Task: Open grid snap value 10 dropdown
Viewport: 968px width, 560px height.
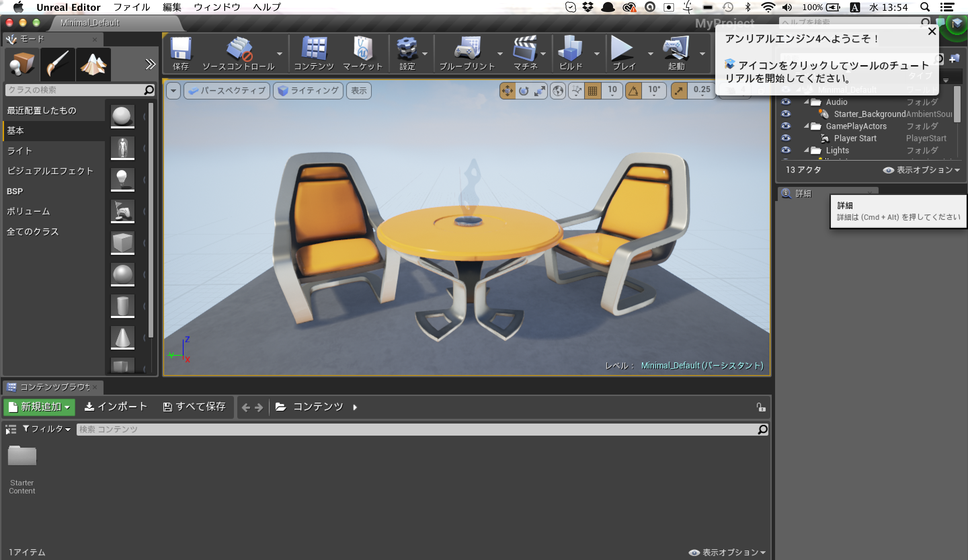Action: pos(612,91)
